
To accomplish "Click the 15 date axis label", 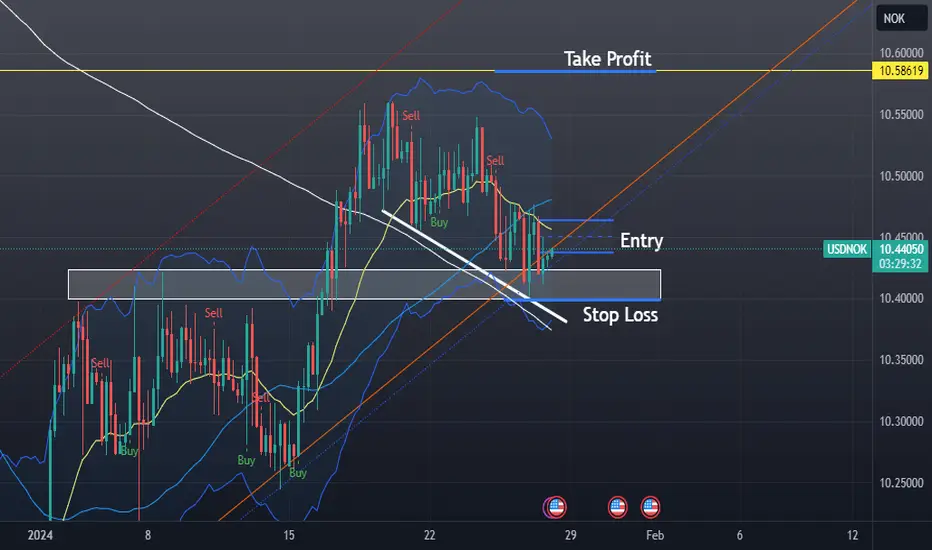I will coord(288,535).
